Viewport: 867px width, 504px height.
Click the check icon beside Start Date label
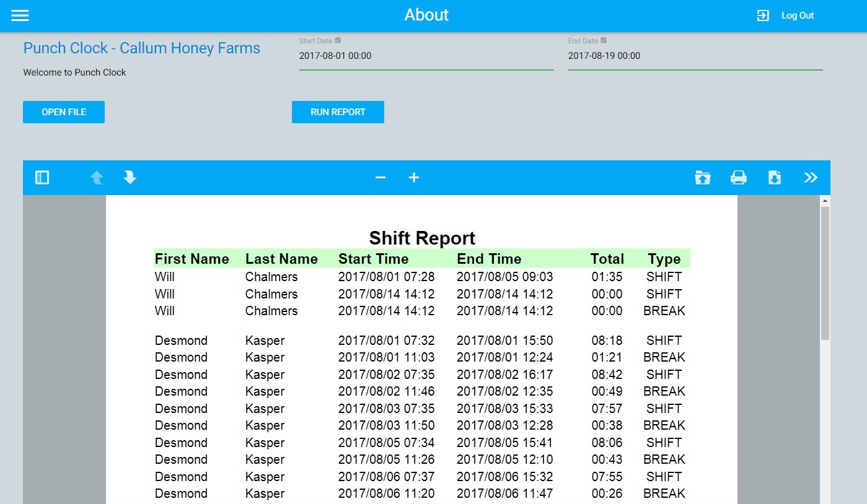pos(338,40)
